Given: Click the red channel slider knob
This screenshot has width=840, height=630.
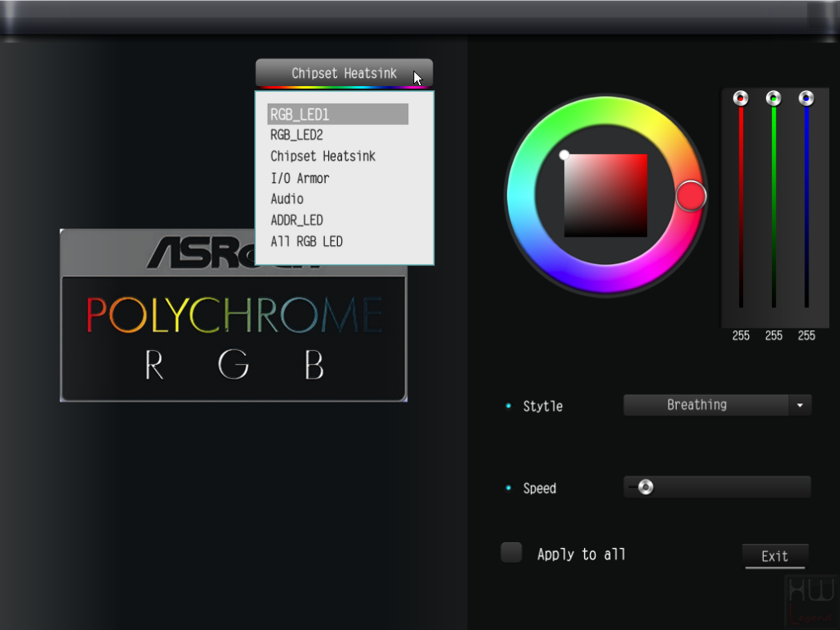Looking at the screenshot, I should [741, 99].
